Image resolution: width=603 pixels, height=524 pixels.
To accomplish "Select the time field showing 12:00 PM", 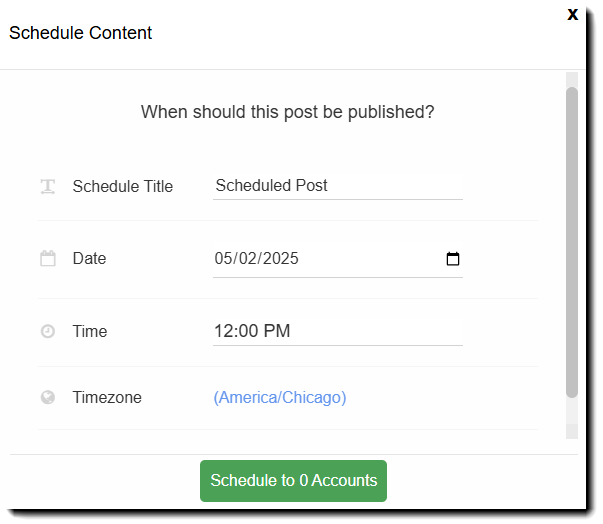I will [x=338, y=331].
